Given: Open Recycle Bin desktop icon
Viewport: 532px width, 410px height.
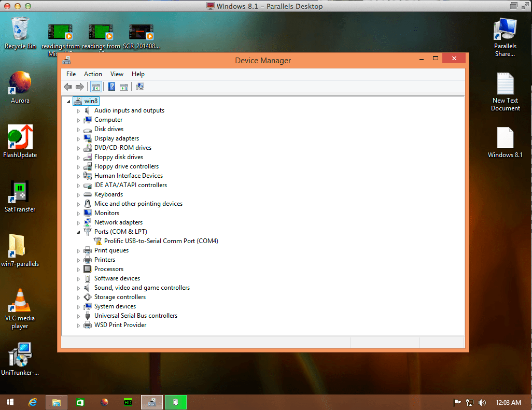Looking at the screenshot, I should 20,33.
